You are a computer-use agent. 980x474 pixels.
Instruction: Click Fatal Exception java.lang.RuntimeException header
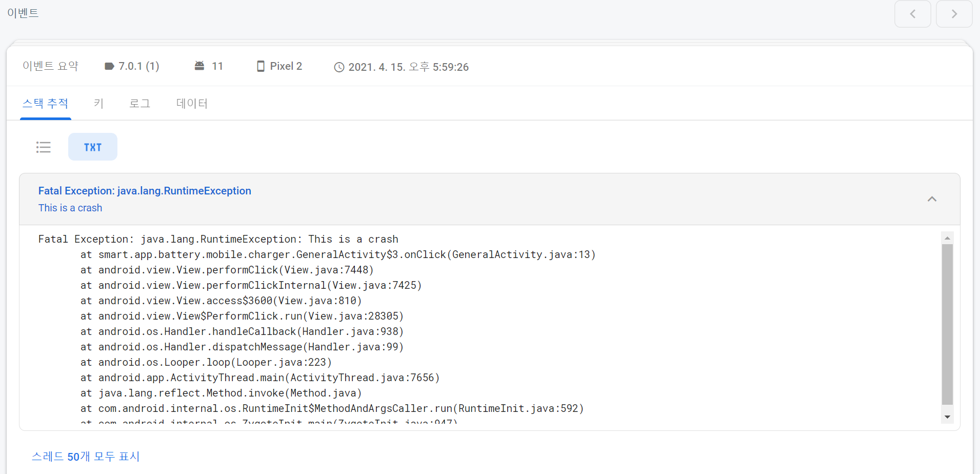click(x=145, y=191)
